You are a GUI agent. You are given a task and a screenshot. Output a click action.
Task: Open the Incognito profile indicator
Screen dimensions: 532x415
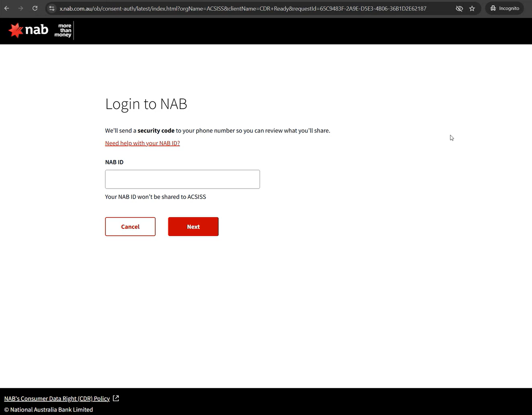(505, 8)
